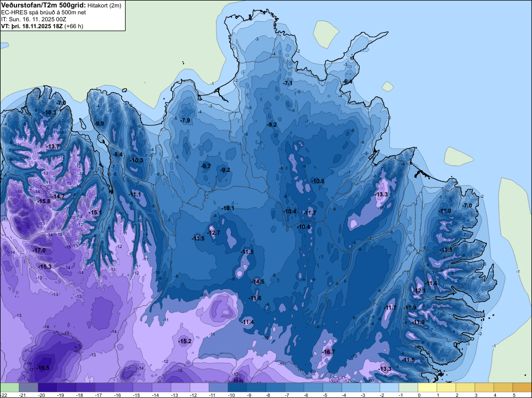
Task: Click the -11.1 temperature value
Action: click(135, 194)
